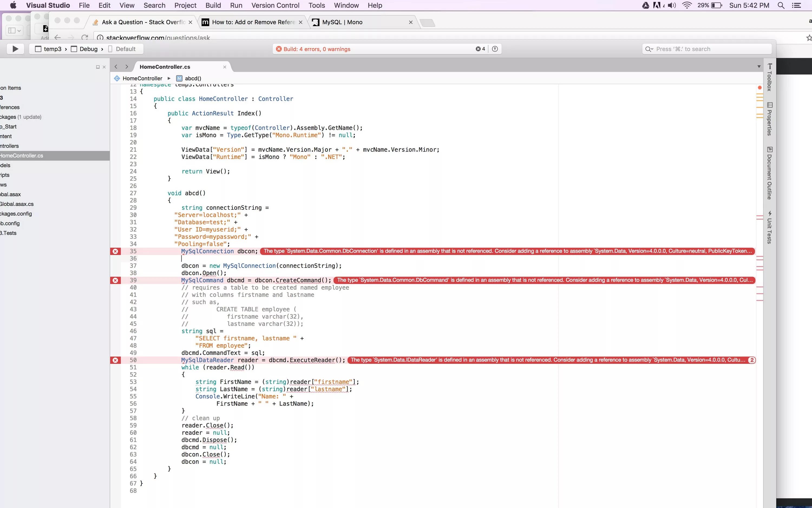
Task: Select Global.asax.cs in the solution tree
Action: [x=17, y=204]
